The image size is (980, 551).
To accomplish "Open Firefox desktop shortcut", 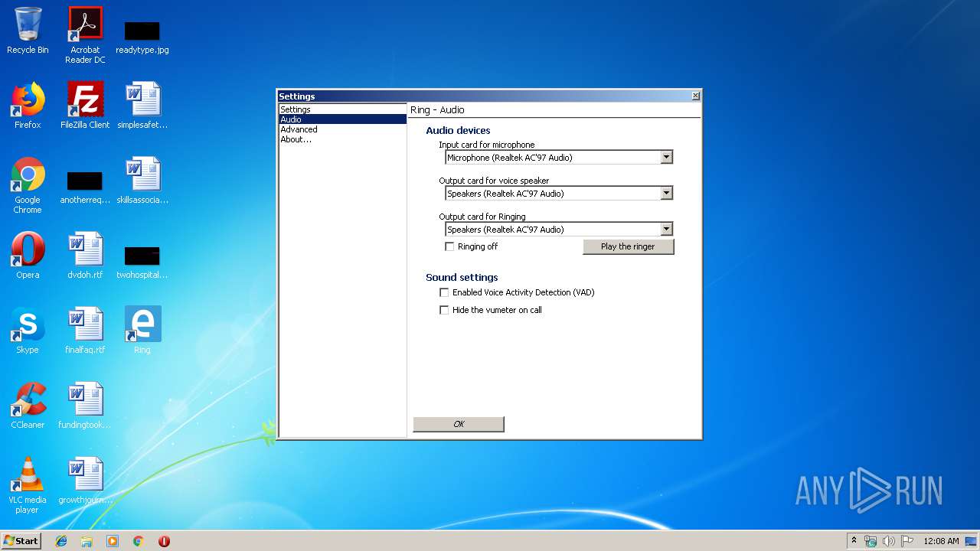I will pyautogui.click(x=28, y=106).
